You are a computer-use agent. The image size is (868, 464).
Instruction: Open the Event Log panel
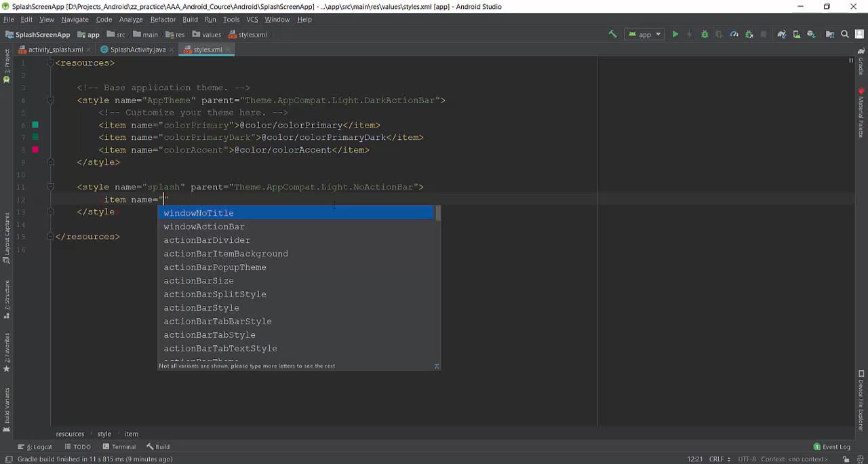pyautogui.click(x=832, y=446)
